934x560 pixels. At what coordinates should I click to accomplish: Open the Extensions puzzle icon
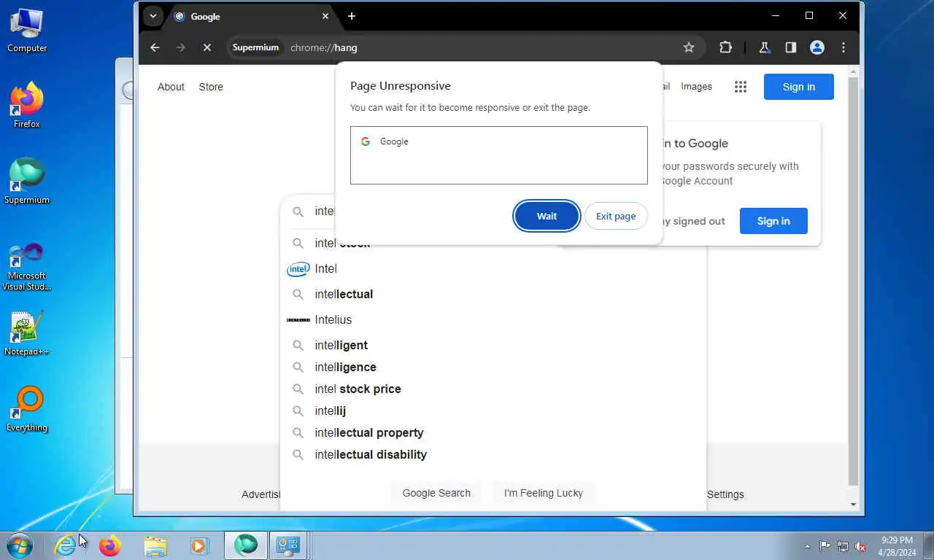point(725,47)
